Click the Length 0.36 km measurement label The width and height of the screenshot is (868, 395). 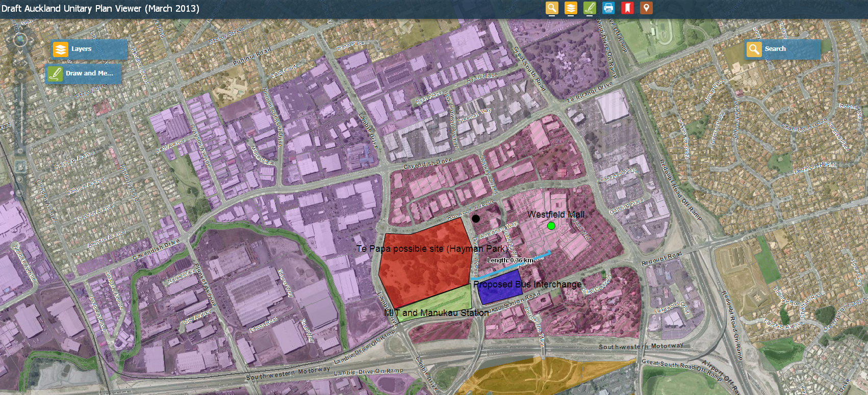point(509,260)
